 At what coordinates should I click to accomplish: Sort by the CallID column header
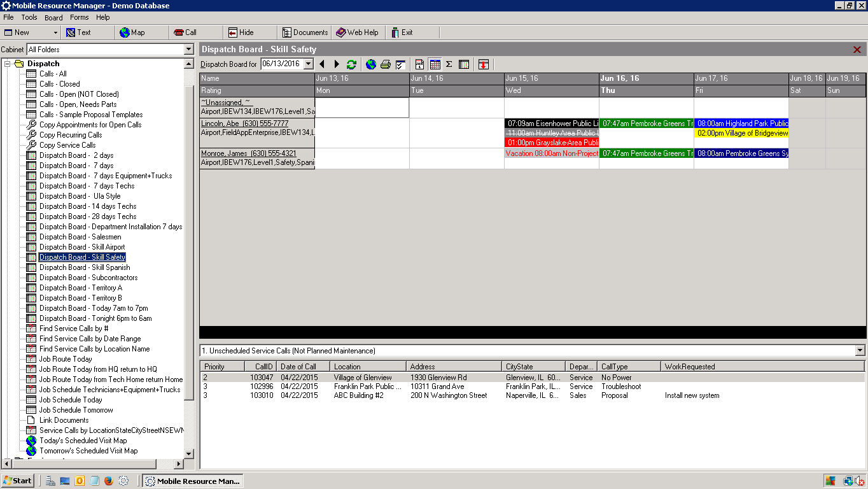262,367
